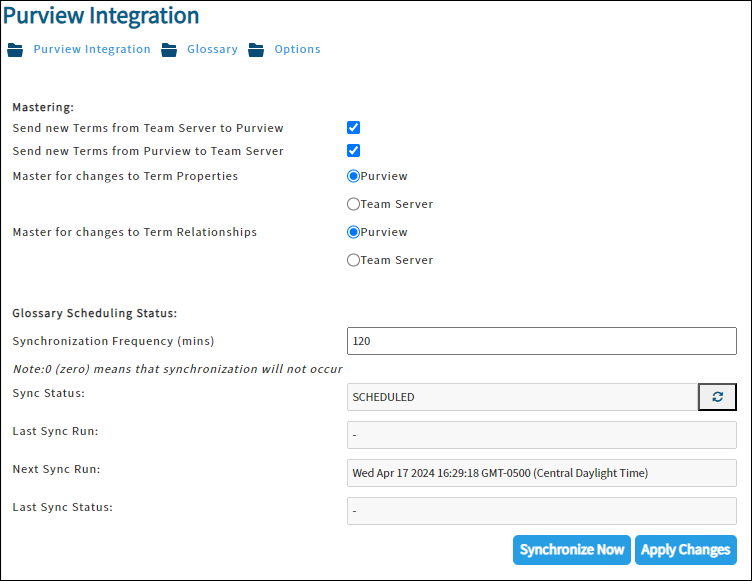Click the Master for changes to Term Relationships label

pyautogui.click(x=135, y=232)
